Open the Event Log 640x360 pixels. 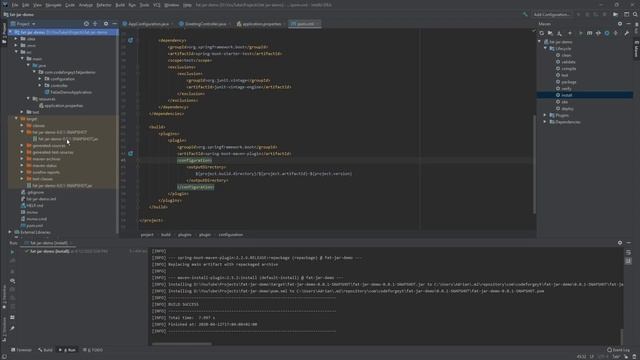pos(618,350)
